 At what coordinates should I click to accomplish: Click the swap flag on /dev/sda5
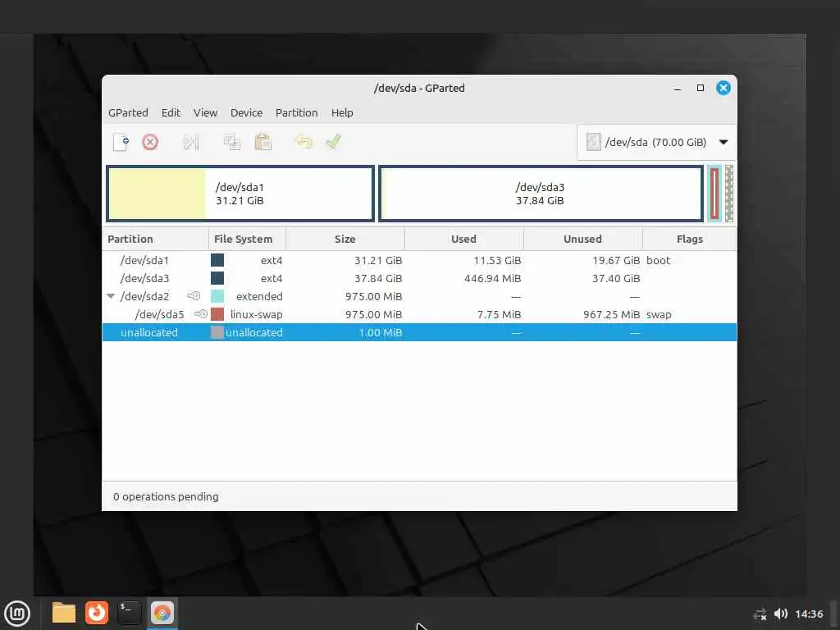[659, 315]
